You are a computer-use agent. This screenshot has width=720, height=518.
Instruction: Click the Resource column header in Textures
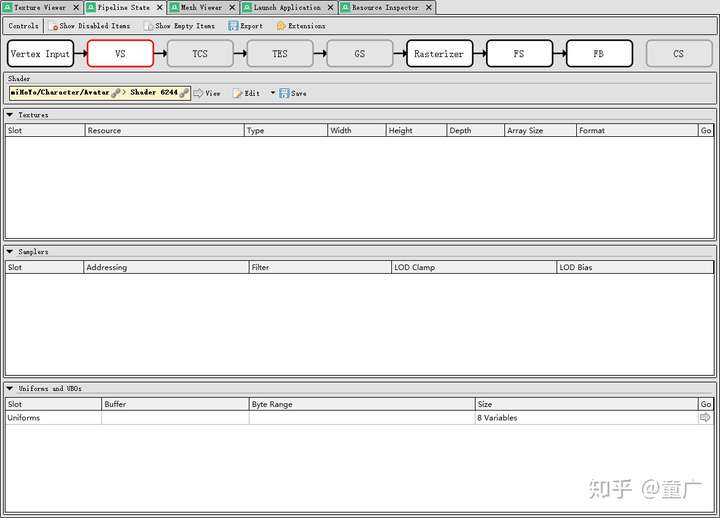tap(164, 130)
